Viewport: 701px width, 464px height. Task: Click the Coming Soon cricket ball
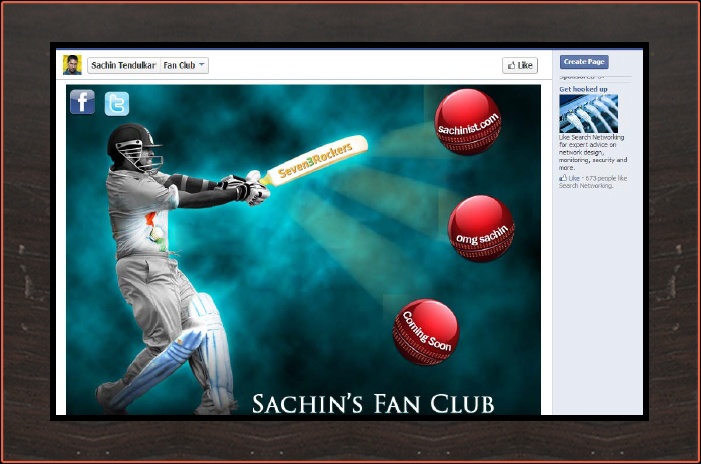click(426, 332)
